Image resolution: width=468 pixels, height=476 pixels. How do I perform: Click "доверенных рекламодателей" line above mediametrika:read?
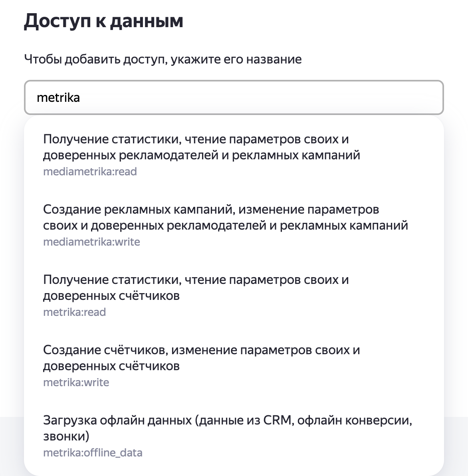point(201,155)
